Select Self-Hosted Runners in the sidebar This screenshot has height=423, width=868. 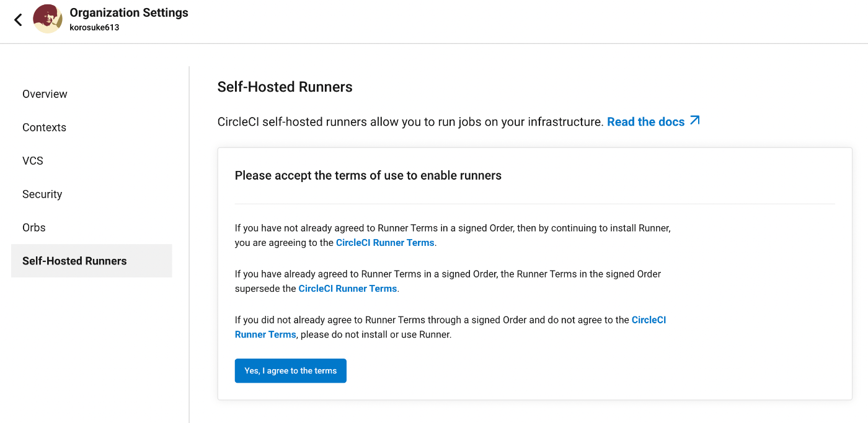(x=92, y=261)
